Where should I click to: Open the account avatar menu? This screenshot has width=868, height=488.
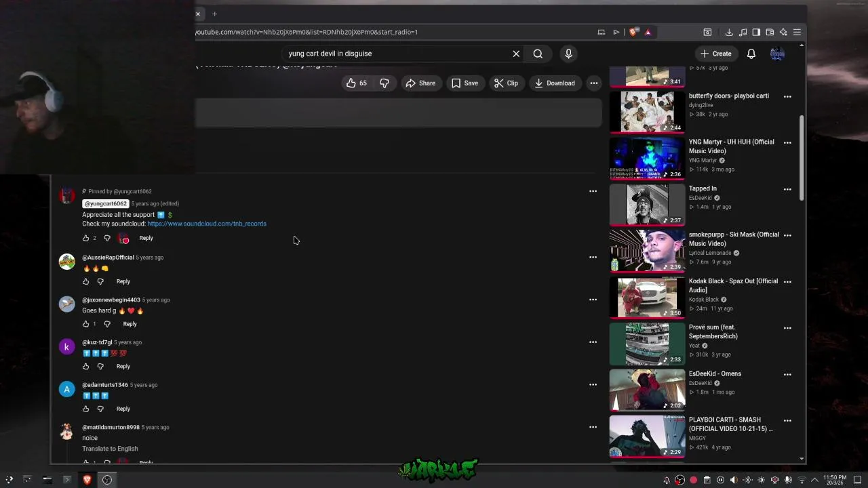[777, 54]
